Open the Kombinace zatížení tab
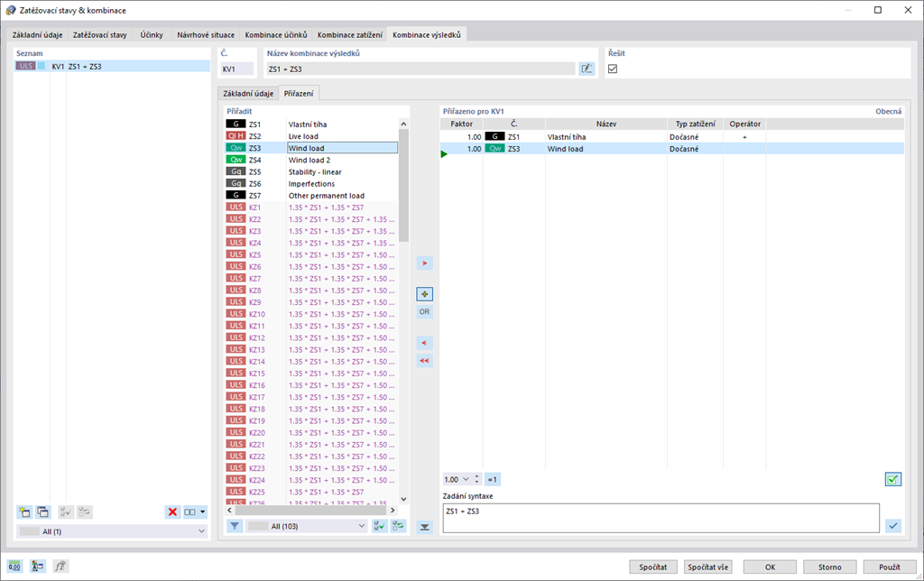Viewport: 924px width, 581px height. (x=350, y=35)
